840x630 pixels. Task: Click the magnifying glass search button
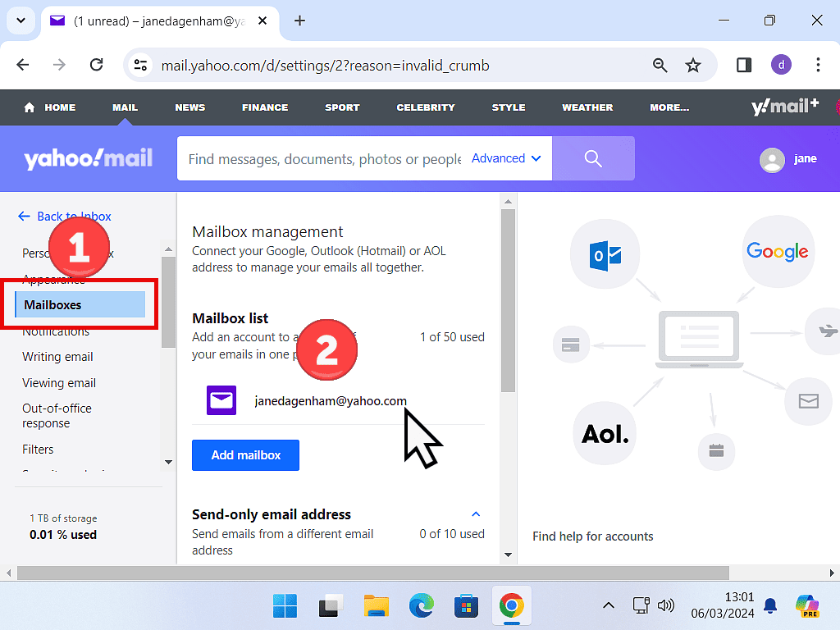pyautogui.click(x=593, y=158)
